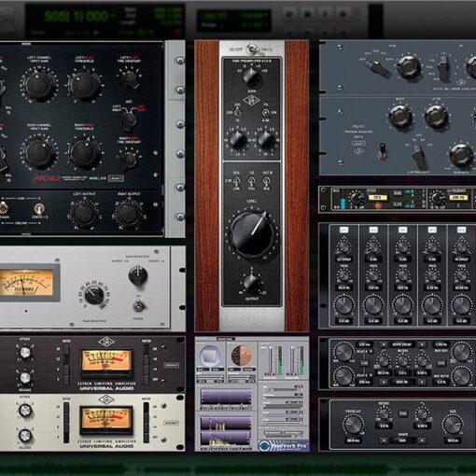Image resolution: width=476 pixels, height=476 pixels.
Task: Enable third band button on 5-band EQ
Action: (x=402, y=230)
